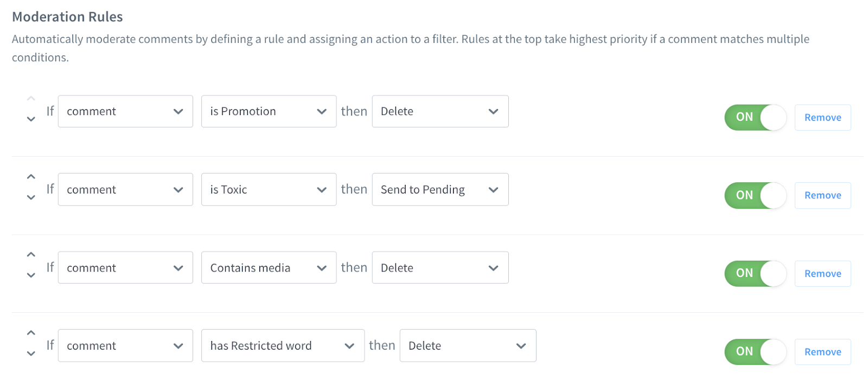Screen dimensions: 868x386
Task: Move the Contains media rule down
Action: coord(31,275)
